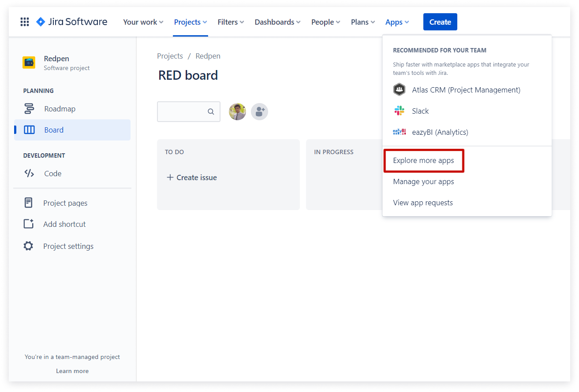
Task: Click the Redpen project name in sidebar
Action: [x=56, y=59]
